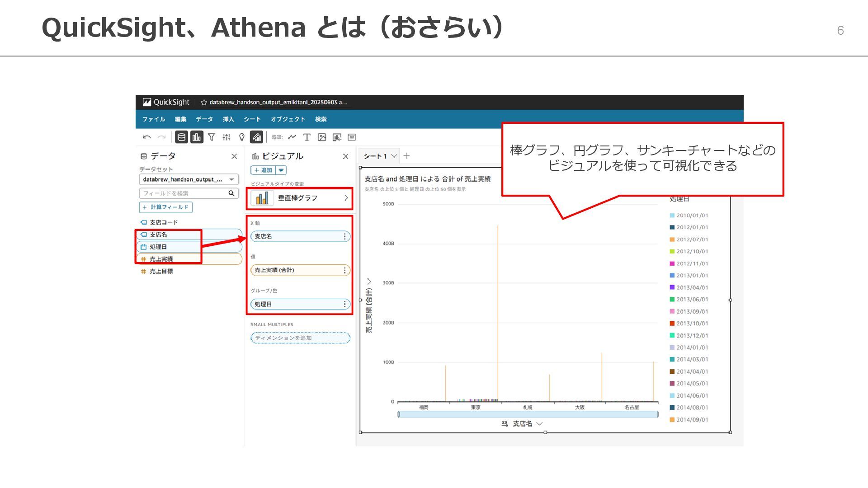This screenshot has height=488, width=868.
Task: Select the 売上実績 field in data list
Action: (x=189, y=259)
